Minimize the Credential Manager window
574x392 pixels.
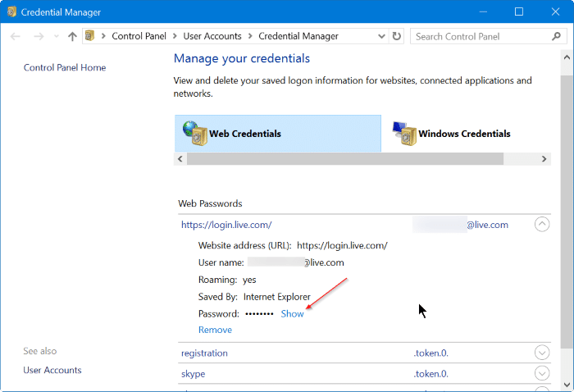coord(483,11)
